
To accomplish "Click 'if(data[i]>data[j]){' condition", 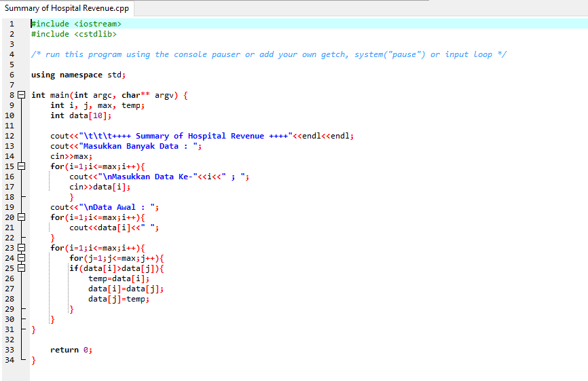I will coord(117,268).
